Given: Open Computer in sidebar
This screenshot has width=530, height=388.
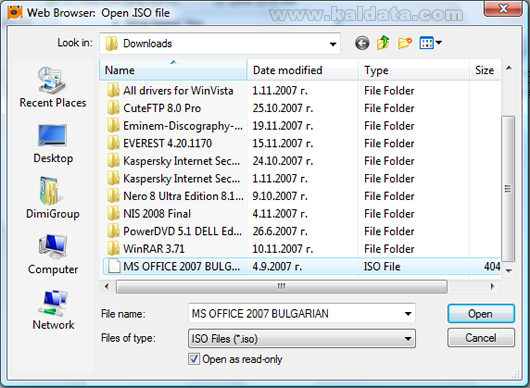Looking at the screenshot, I should pyautogui.click(x=53, y=254).
